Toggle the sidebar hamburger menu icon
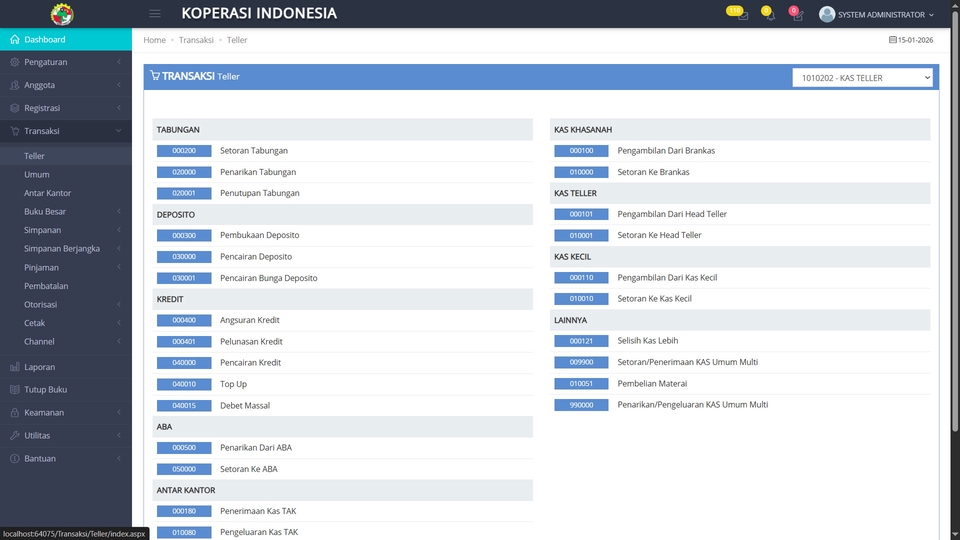The width and height of the screenshot is (960, 540). coord(155,14)
